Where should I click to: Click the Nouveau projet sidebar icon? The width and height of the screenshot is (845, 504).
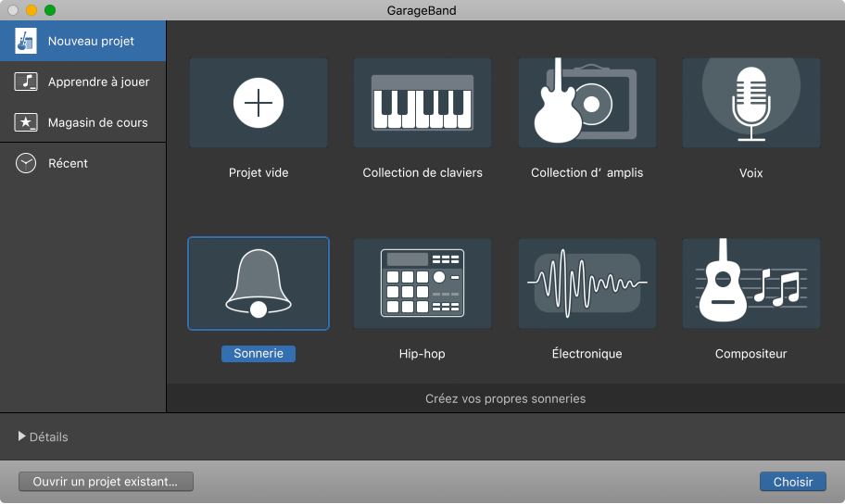coord(25,41)
